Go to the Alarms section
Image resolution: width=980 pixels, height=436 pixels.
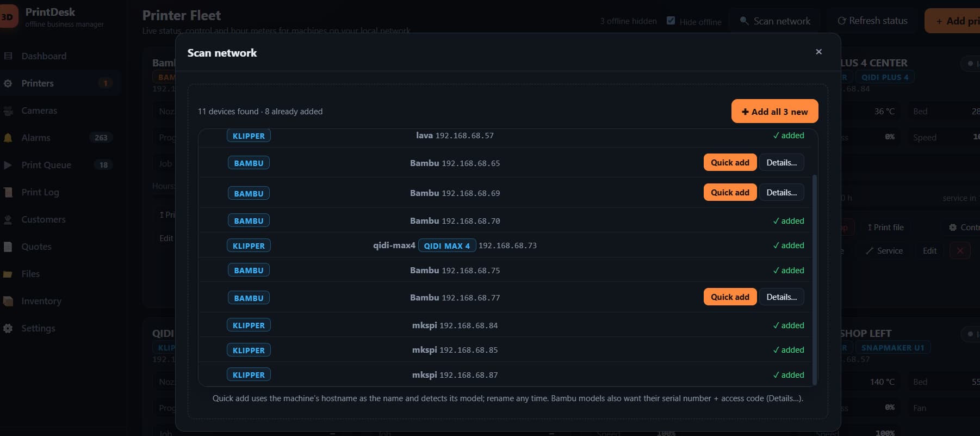(36, 138)
